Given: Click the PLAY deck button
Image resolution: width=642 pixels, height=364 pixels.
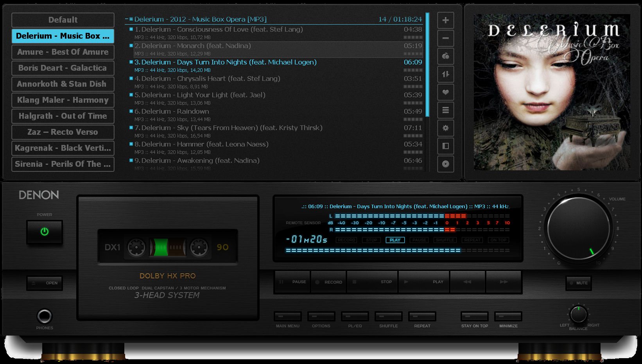Looking at the screenshot, I should [424, 282].
